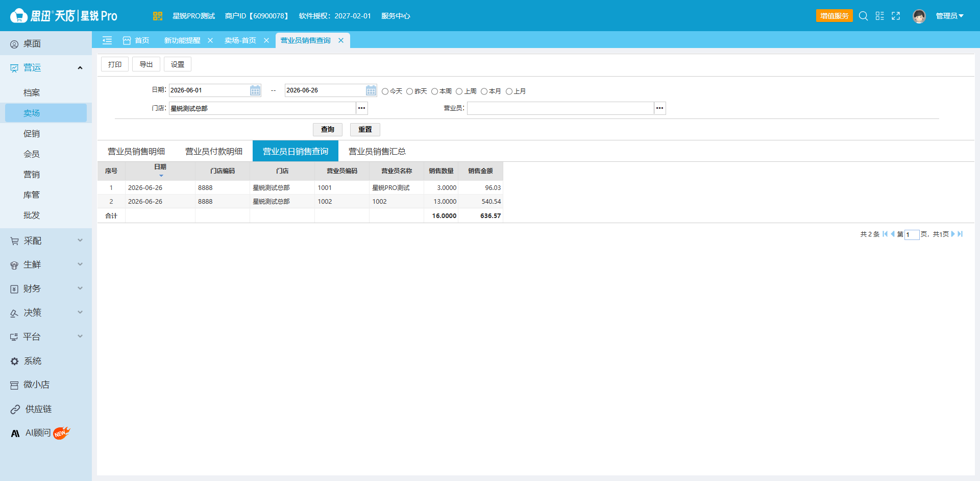
Task: Click the 增值服务 orange button
Action: click(x=835, y=16)
